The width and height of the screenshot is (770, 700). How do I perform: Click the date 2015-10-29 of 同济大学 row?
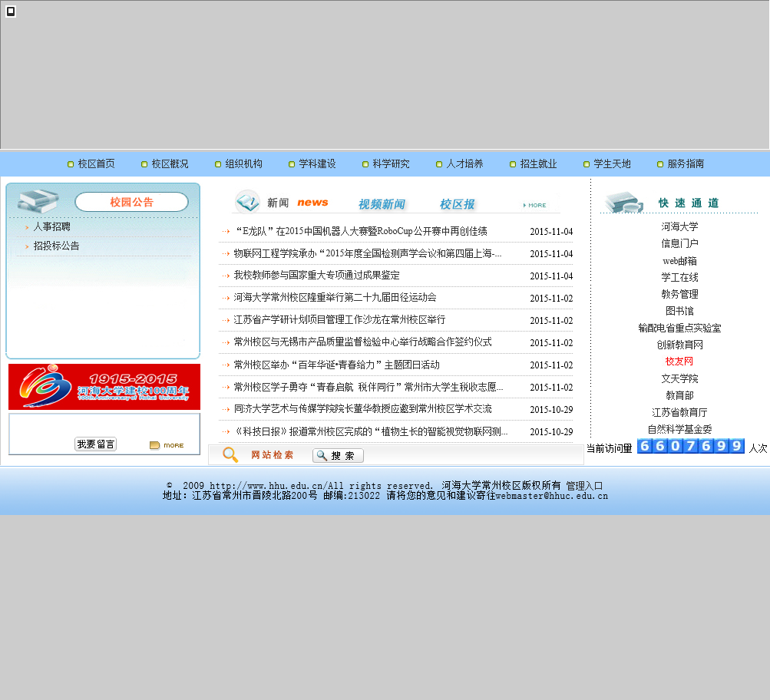coord(551,409)
